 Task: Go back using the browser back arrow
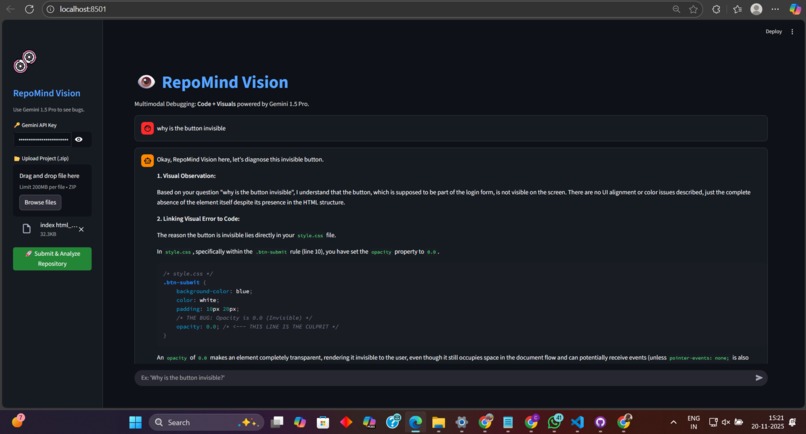click(x=10, y=9)
